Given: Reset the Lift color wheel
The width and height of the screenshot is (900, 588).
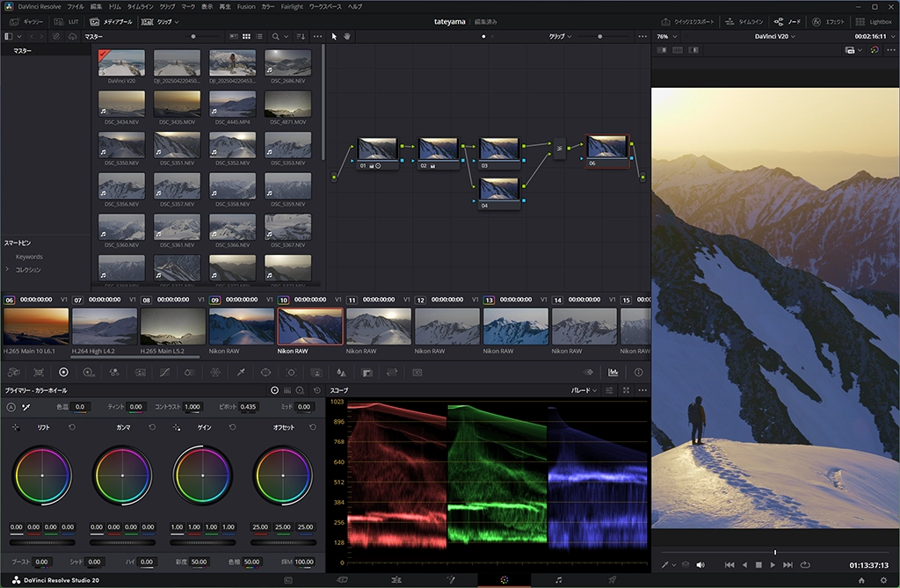Looking at the screenshot, I should [72, 427].
